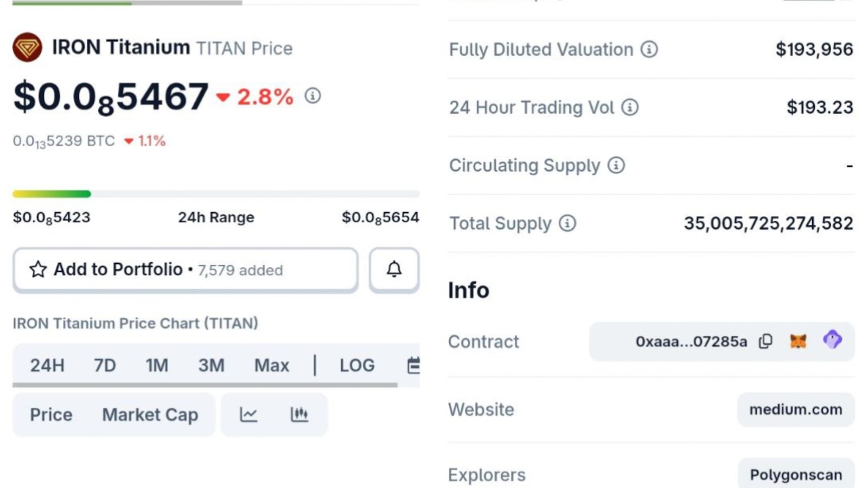Show Fully Diluted Valuation info tooltip

coord(649,49)
